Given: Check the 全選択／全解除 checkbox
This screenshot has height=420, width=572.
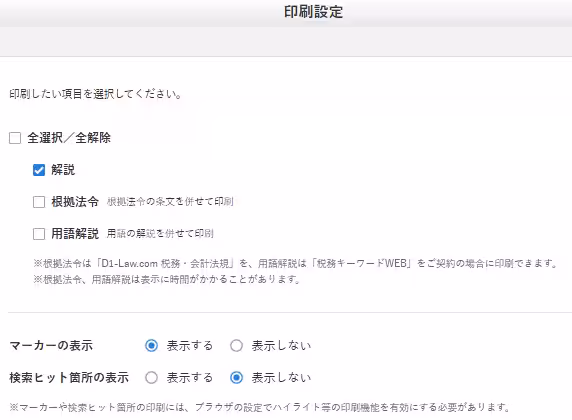Looking at the screenshot, I should pos(15,138).
